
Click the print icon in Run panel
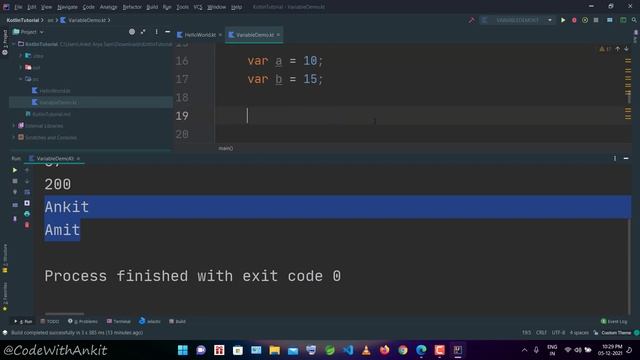[27, 214]
